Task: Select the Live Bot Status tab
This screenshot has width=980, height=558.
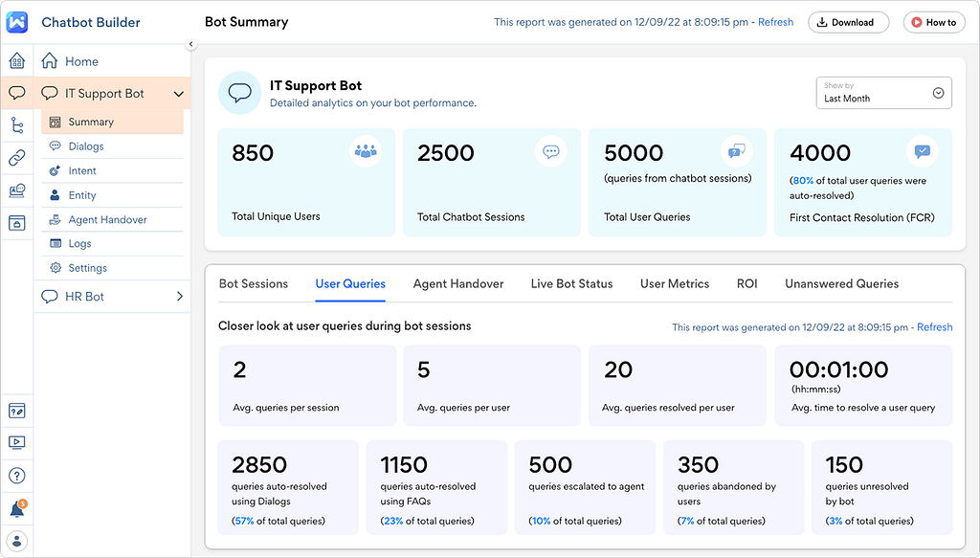Action: (x=571, y=283)
